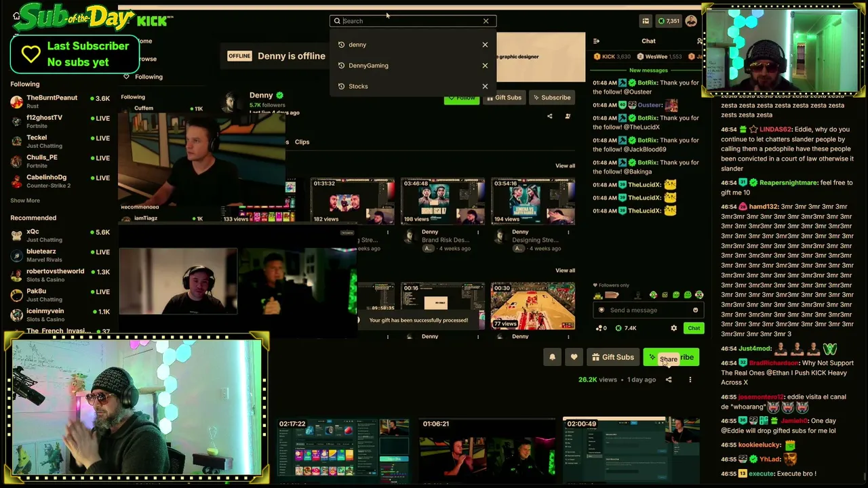Open Pak8u channel in Recommended list
Viewport: 868px width, 488px height.
click(x=60, y=295)
